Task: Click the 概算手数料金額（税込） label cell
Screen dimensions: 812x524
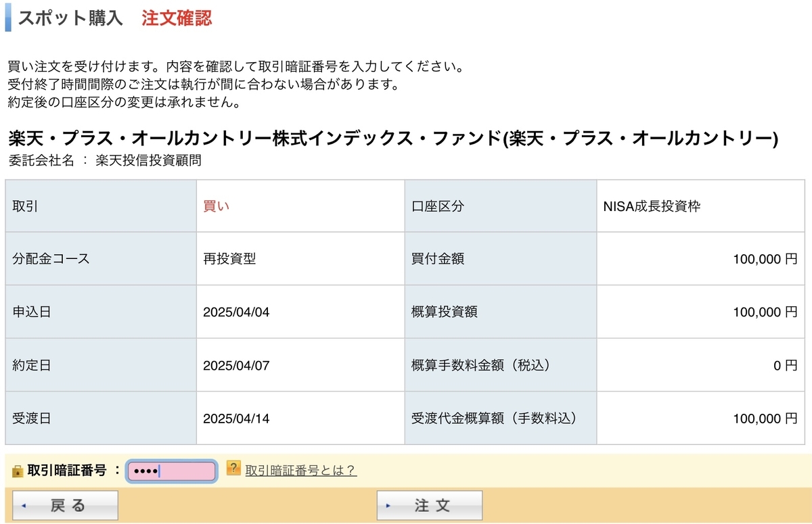Action: pos(501,365)
